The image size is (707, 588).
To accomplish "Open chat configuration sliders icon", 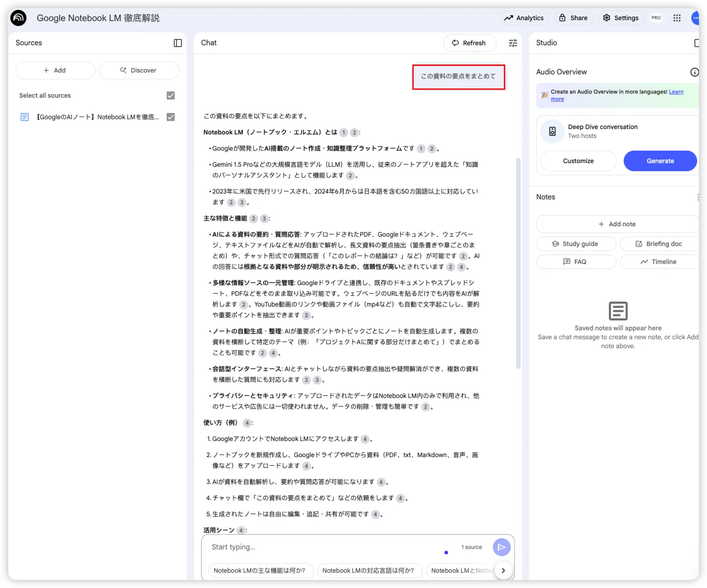I will pos(513,43).
